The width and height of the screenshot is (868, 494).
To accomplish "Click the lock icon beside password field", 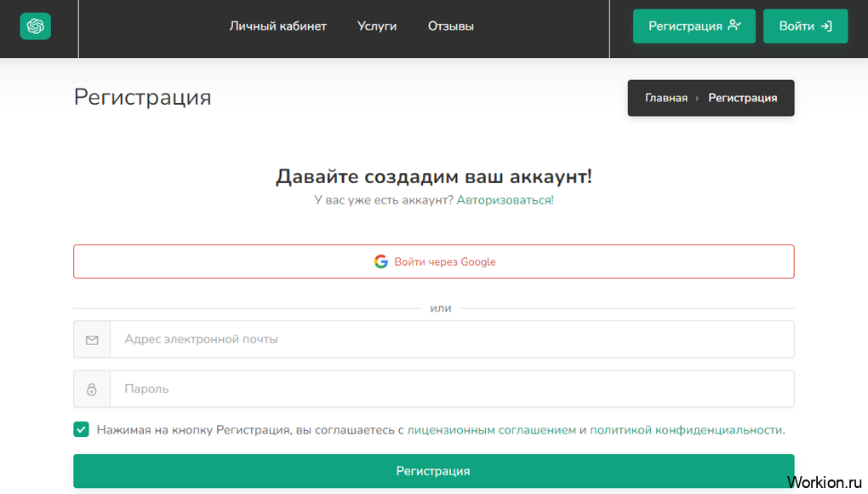I will click(x=92, y=389).
